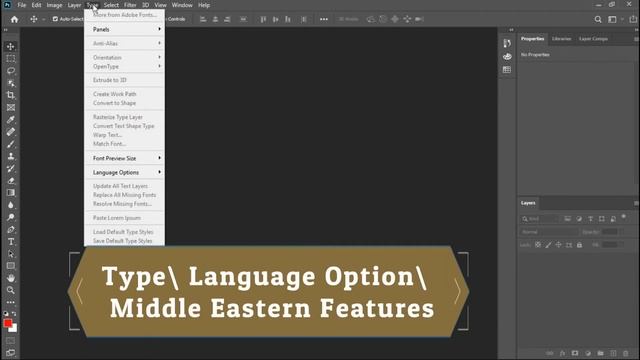Switch to the Layer Comps tab
Screen dimensions: 640x360
coord(593,39)
